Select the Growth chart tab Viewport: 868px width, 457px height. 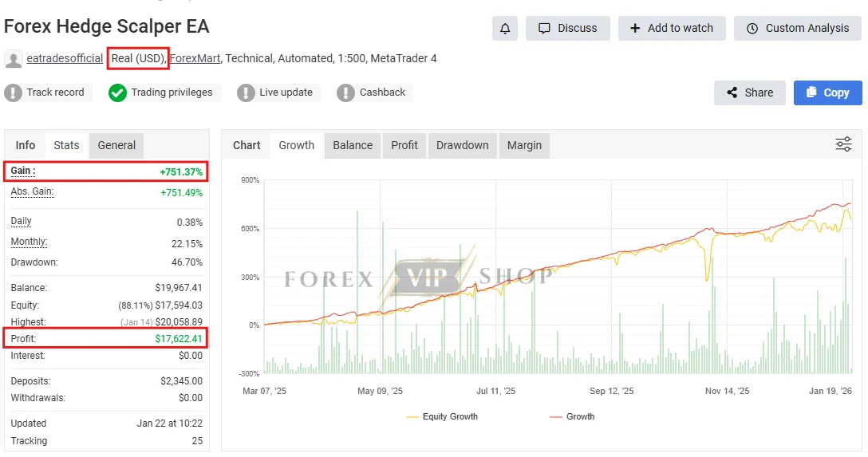click(296, 145)
